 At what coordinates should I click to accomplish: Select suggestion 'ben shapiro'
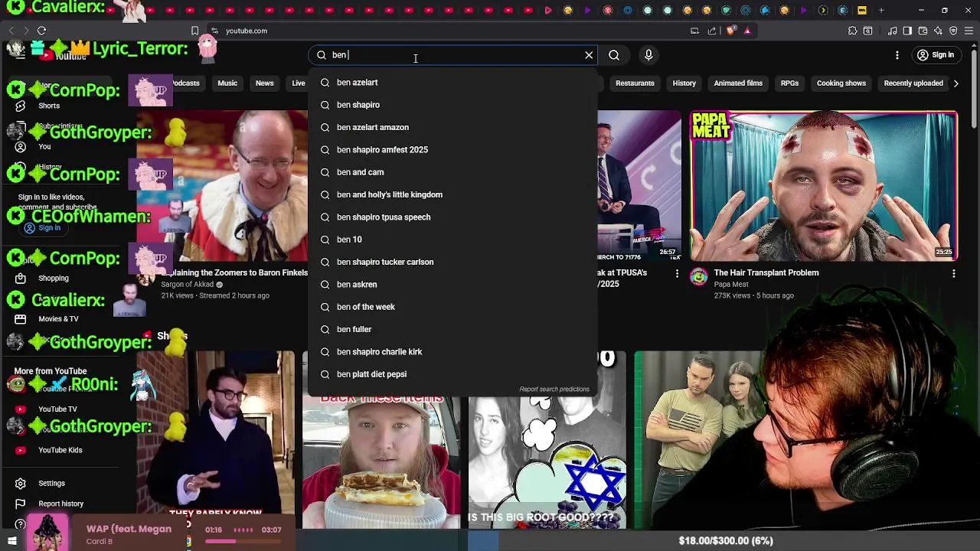pos(452,105)
